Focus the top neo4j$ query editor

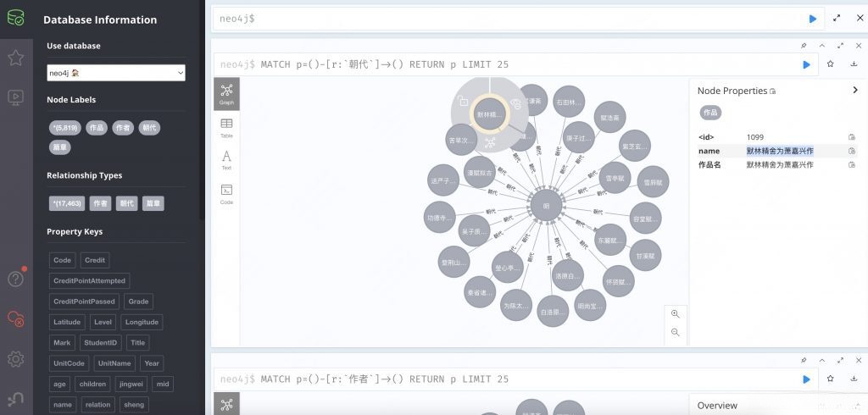coord(509,19)
